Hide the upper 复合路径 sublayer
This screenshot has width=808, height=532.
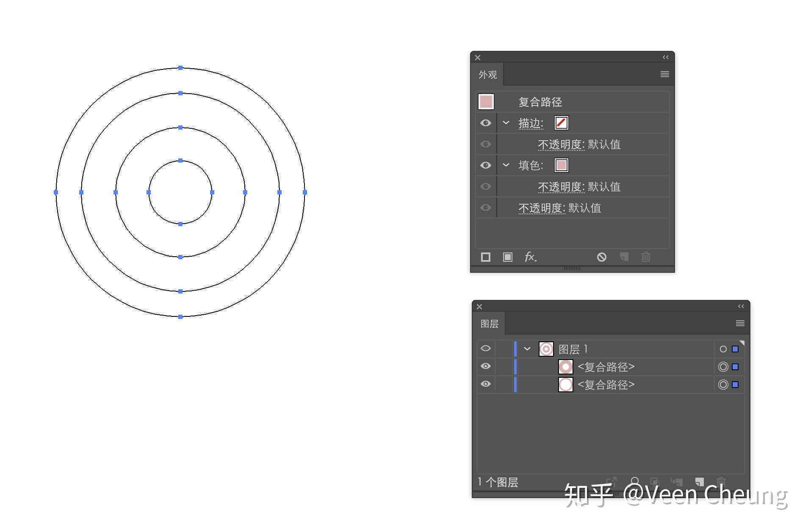tap(486, 366)
